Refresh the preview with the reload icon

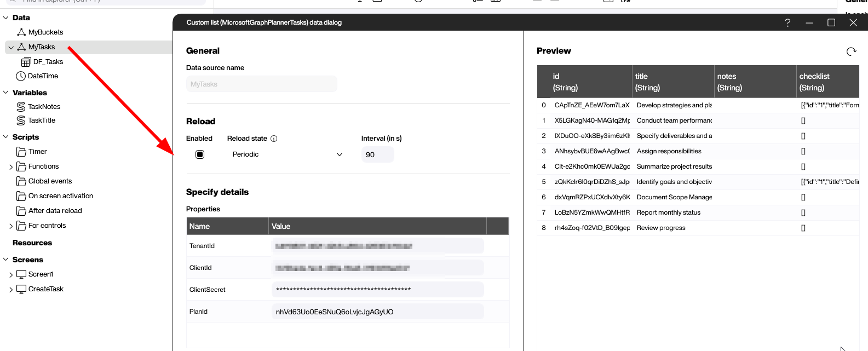click(851, 51)
